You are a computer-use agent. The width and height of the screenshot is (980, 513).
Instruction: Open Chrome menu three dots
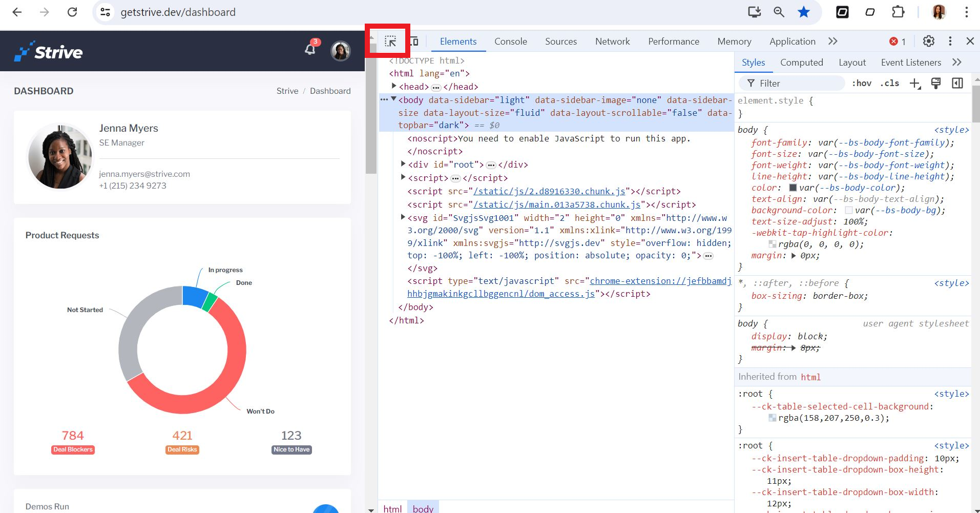point(966,12)
